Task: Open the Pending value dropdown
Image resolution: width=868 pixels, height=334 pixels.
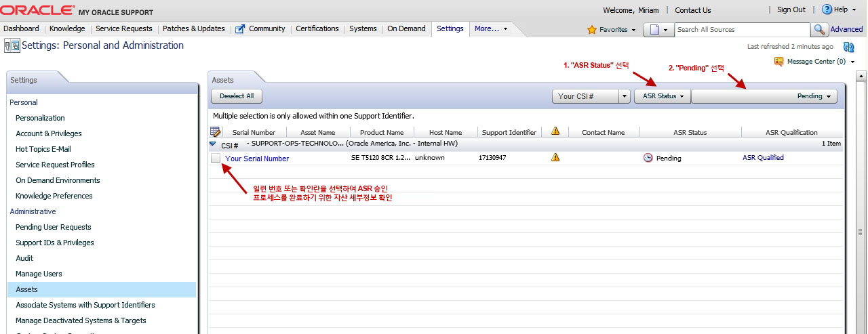Action: pyautogui.click(x=764, y=96)
